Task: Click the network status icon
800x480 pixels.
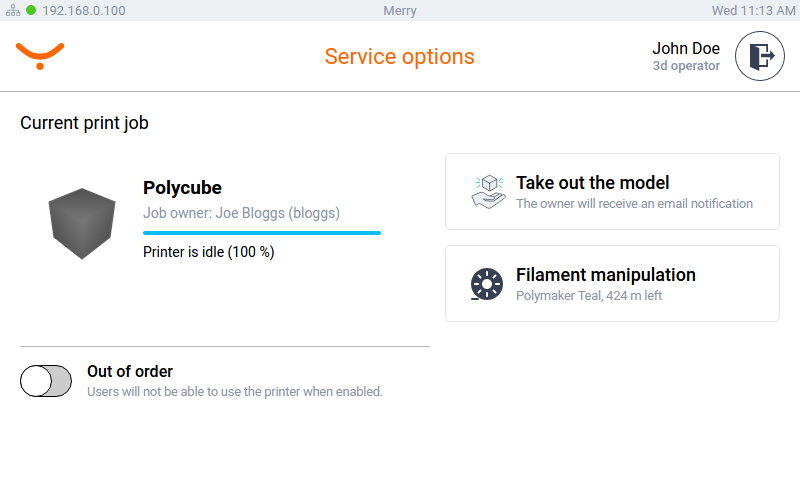Action: [x=13, y=11]
